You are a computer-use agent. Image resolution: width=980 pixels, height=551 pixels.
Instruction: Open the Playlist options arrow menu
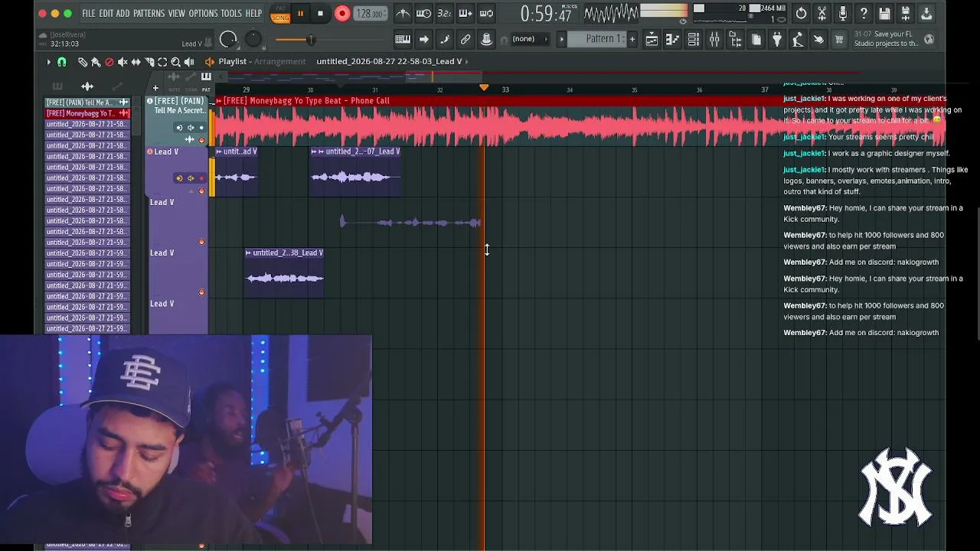click(48, 62)
